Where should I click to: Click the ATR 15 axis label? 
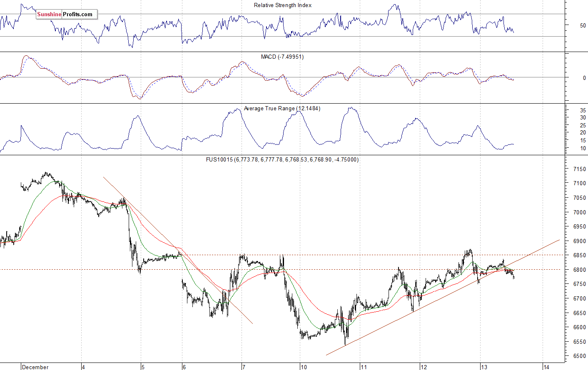pyautogui.click(x=583, y=141)
